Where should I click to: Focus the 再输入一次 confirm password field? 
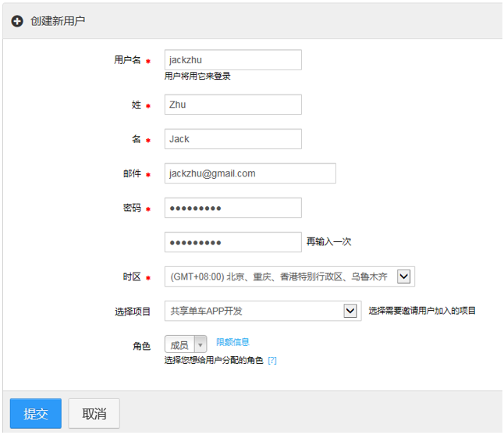click(232, 242)
